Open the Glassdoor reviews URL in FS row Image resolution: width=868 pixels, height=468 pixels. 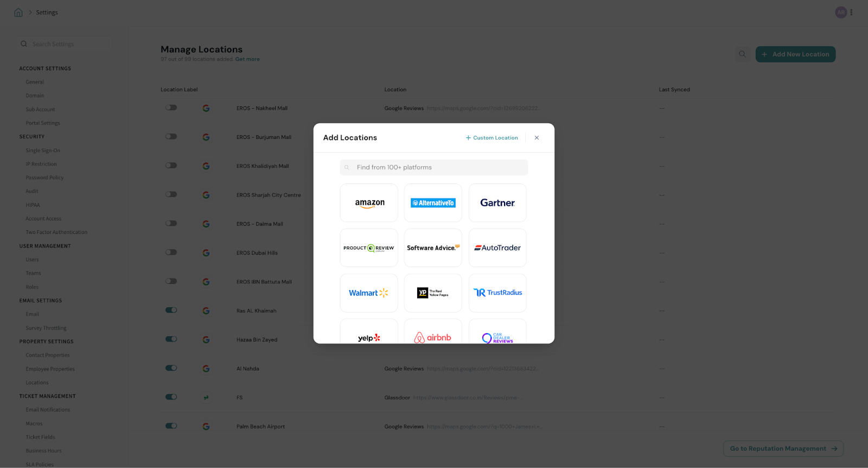468,397
